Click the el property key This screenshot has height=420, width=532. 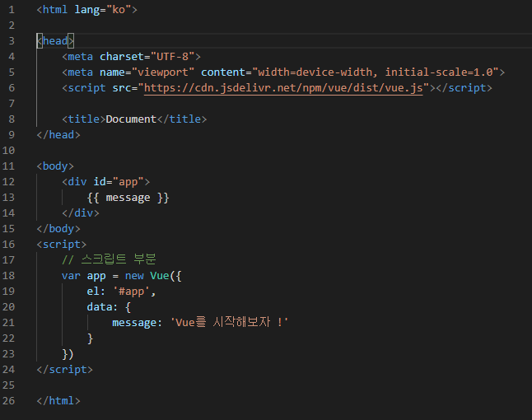click(93, 292)
